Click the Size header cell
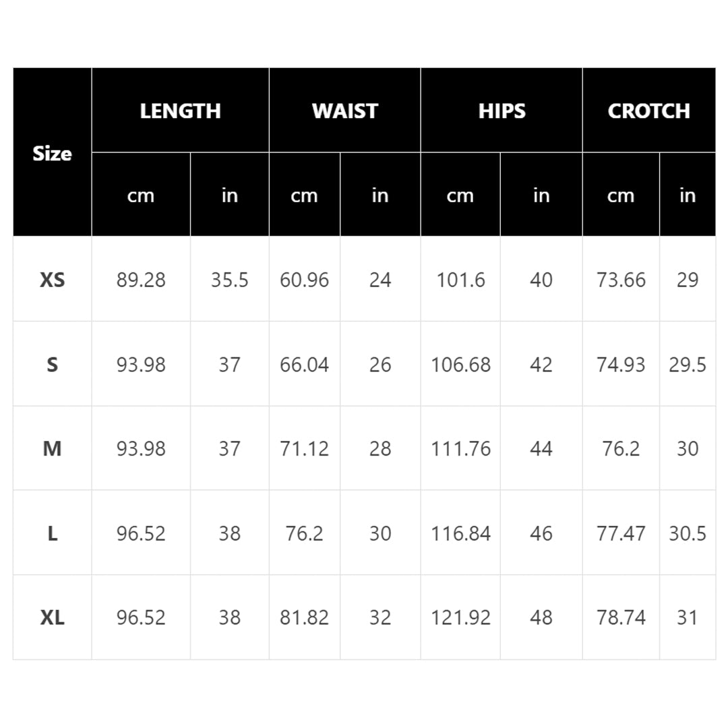 (52, 153)
